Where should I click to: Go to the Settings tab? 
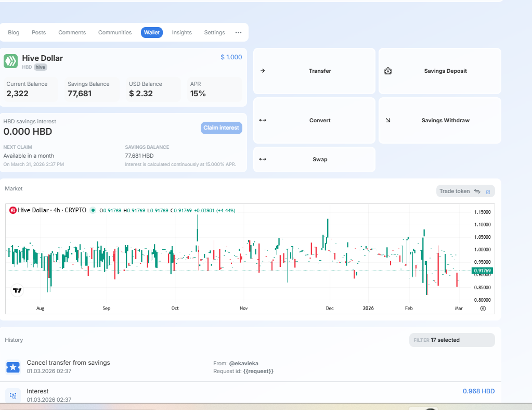(x=214, y=32)
